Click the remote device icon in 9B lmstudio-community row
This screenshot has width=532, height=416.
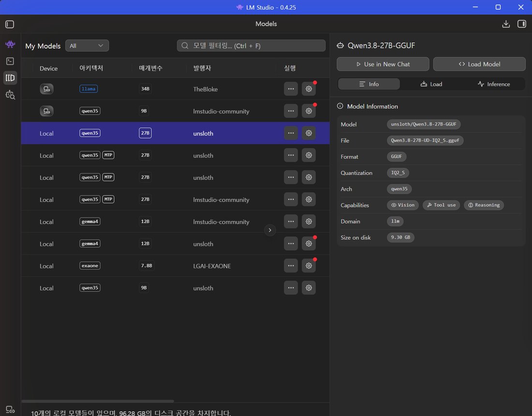pyautogui.click(x=46, y=111)
